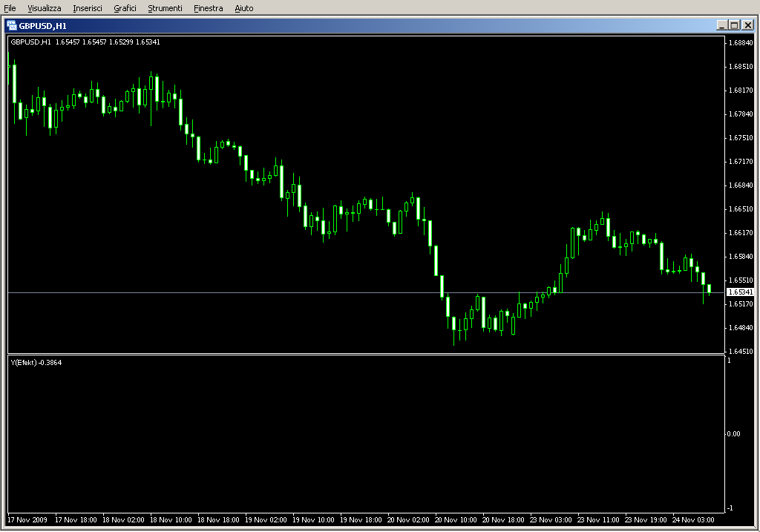This screenshot has height=532, width=760.
Task: Open the Aiuto menu
Action: click(243, 8)
